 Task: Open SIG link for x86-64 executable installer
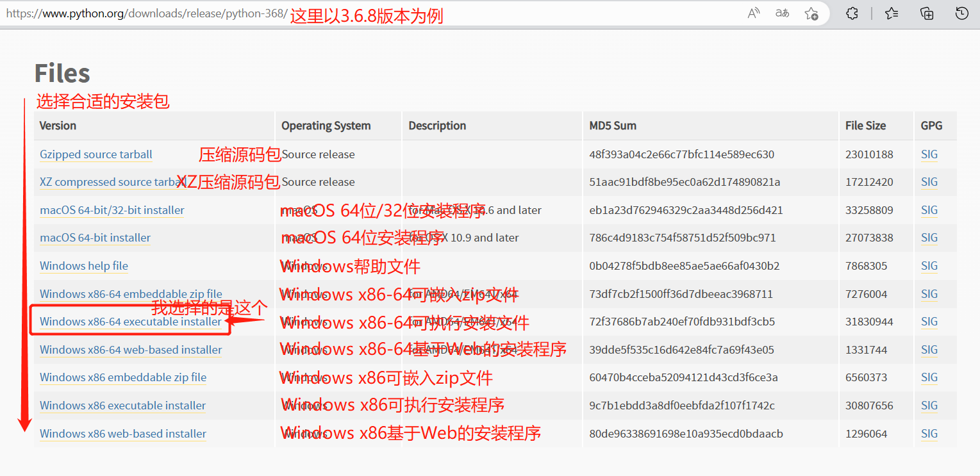[929, 322]
